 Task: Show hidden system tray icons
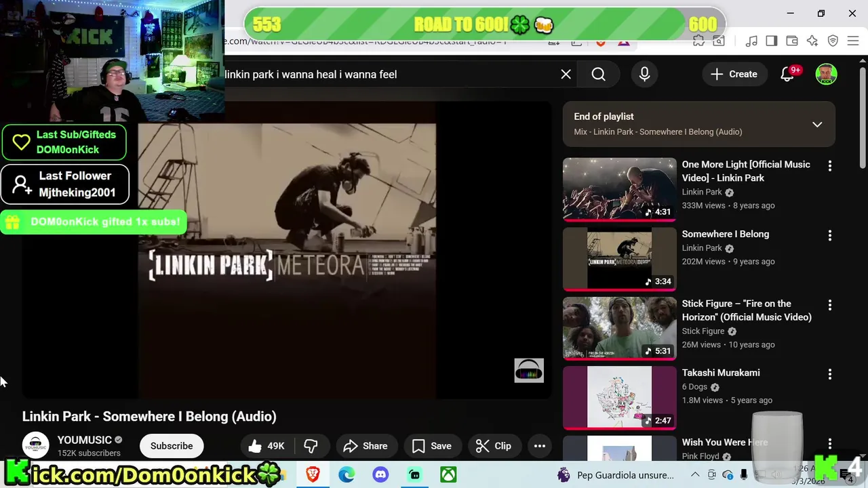(695, 475)
